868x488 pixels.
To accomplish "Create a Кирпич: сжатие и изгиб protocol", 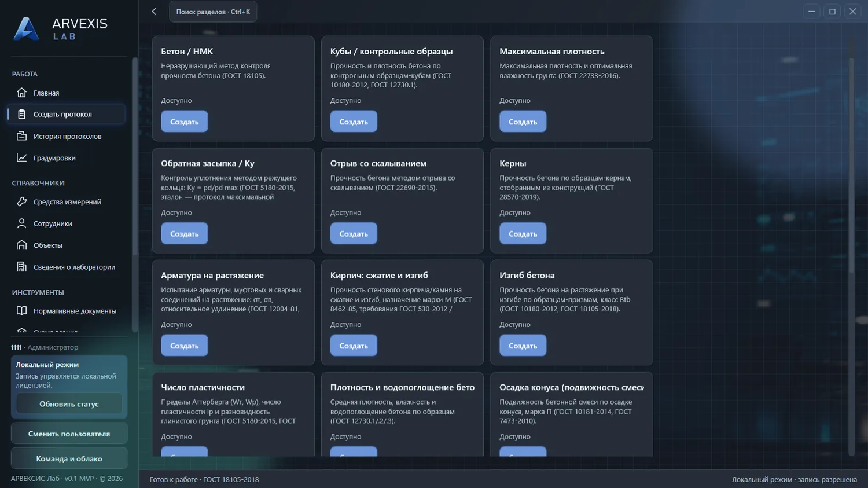I will [354, 346].
